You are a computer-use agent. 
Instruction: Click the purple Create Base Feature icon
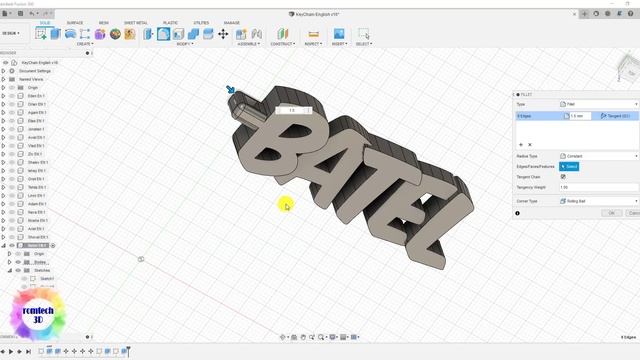click(x=100, y=34)
